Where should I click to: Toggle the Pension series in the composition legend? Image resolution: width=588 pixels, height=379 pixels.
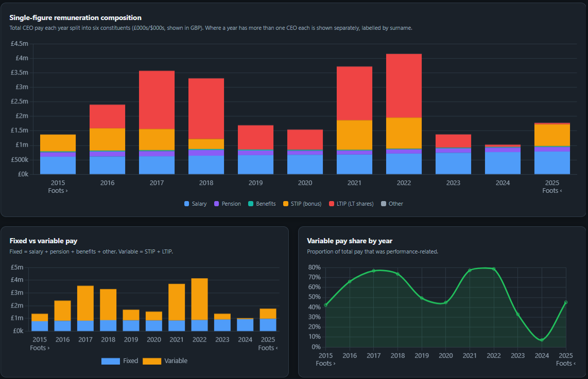click(227, 204)
